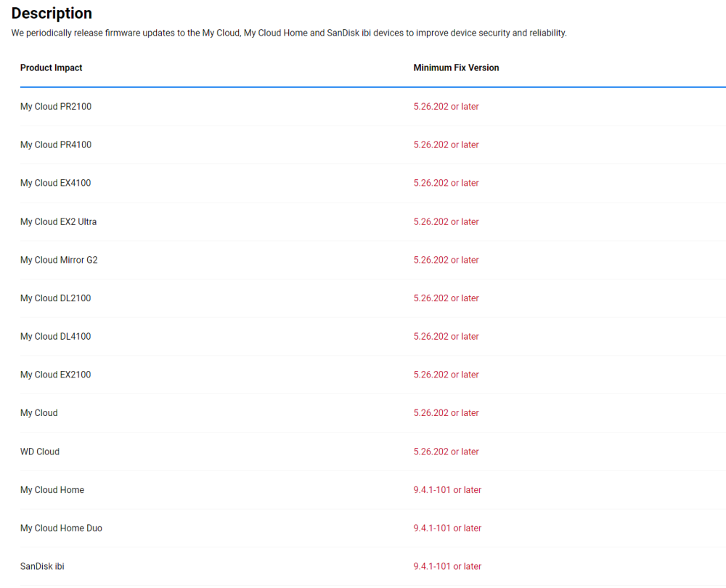The height and width of the screenshot is (588, 726).
Task: Click the 5.26.202 link in the My Cloud row
Action: [446, 413]
